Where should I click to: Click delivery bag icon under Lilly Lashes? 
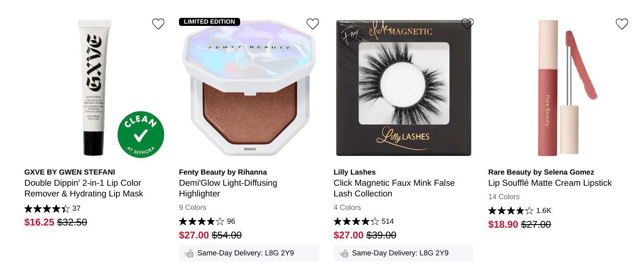[x=344, y=253]
